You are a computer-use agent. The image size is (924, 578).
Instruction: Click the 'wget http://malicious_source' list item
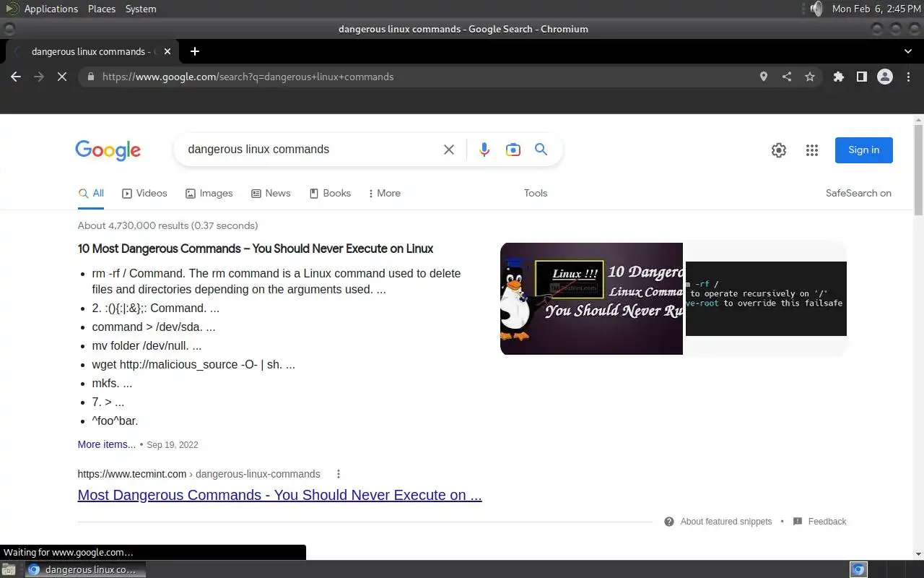point(193,364)
